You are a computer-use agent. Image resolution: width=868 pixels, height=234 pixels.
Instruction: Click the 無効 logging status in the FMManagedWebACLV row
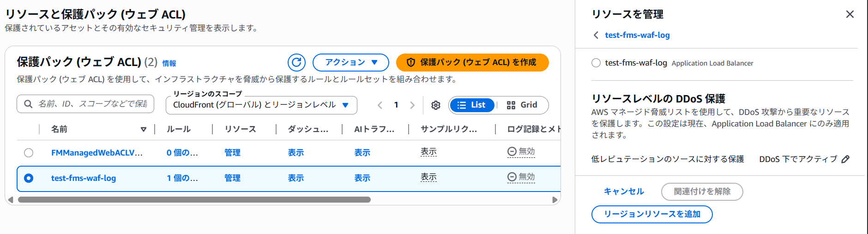tap(521, 151)
